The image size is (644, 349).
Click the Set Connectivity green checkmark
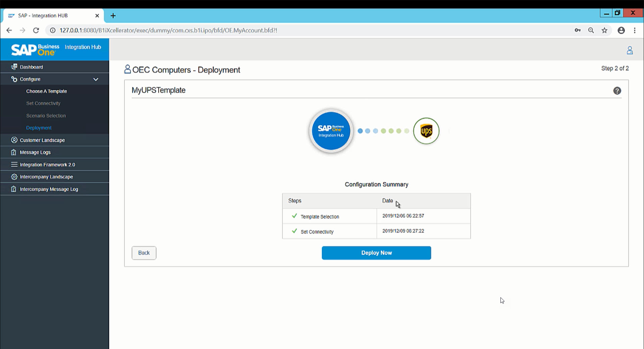(294, 231)
